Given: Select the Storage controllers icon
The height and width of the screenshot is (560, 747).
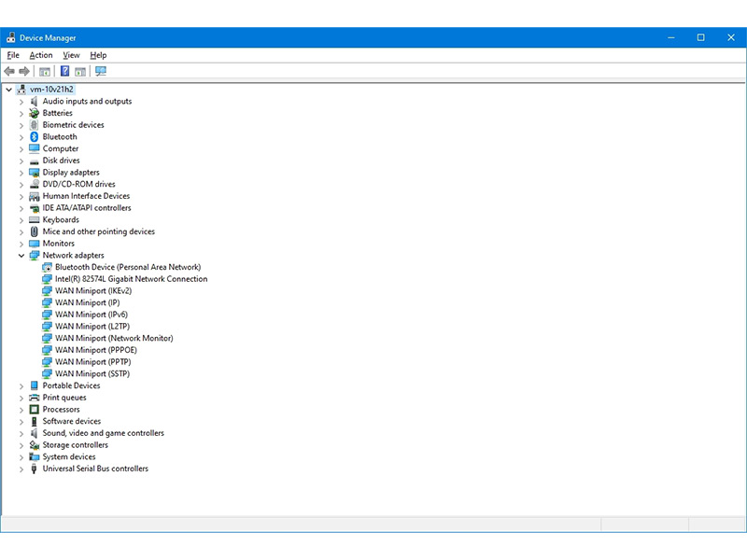Looking at the screenshot, I should click(34, 445).
